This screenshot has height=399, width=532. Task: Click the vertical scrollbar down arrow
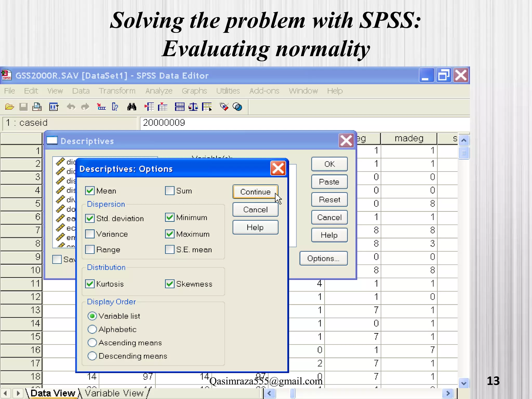coord(464,383)
